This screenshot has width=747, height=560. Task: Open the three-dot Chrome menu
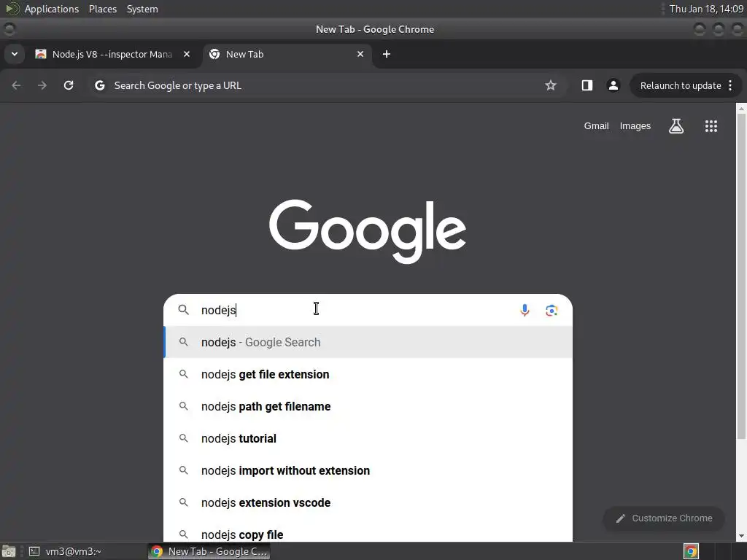click(730, 85)
